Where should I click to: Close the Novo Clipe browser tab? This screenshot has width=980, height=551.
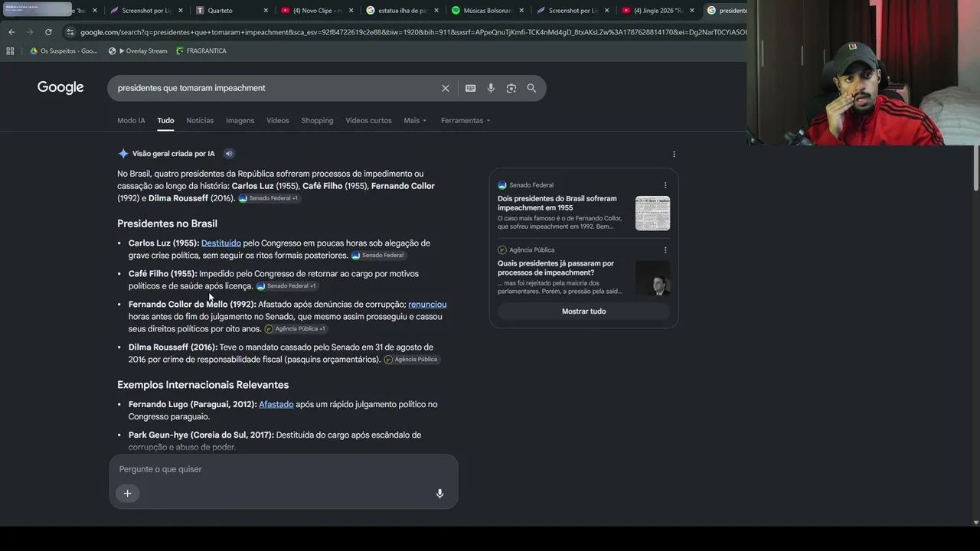(351, 11)
